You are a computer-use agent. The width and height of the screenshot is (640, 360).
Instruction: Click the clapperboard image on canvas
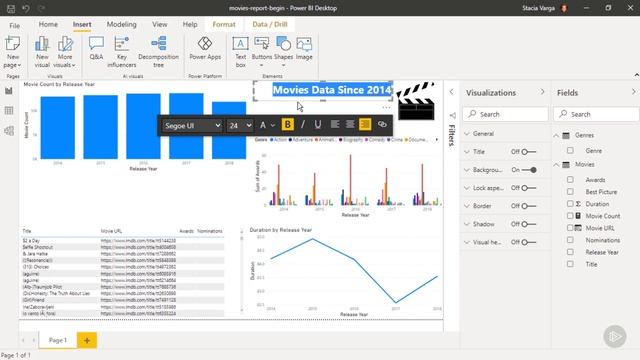(x=415, y=101)
